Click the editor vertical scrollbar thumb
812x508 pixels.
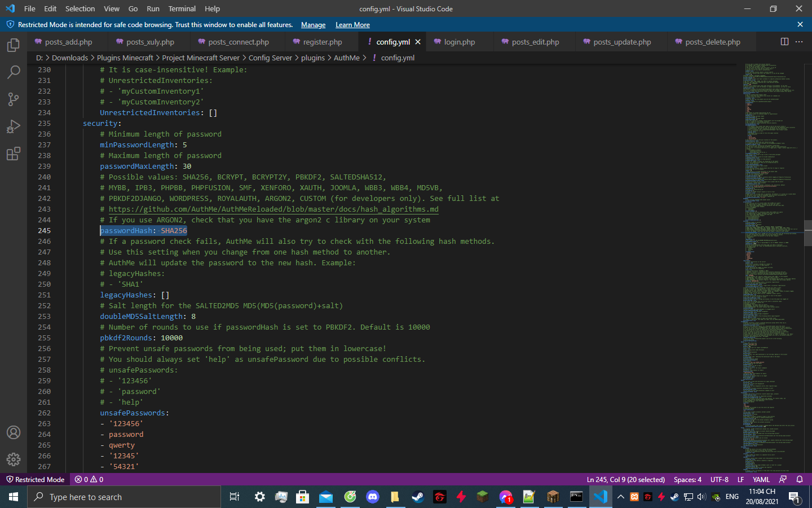tap(807, 233)
